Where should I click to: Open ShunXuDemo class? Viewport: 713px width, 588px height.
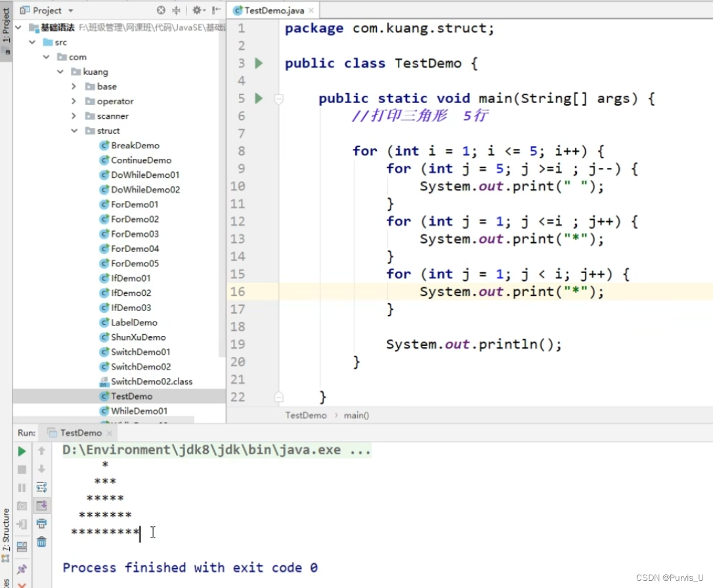(133, 337)
